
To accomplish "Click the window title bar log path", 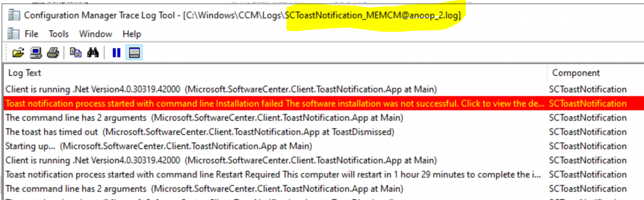I will [x=322, y=16].
